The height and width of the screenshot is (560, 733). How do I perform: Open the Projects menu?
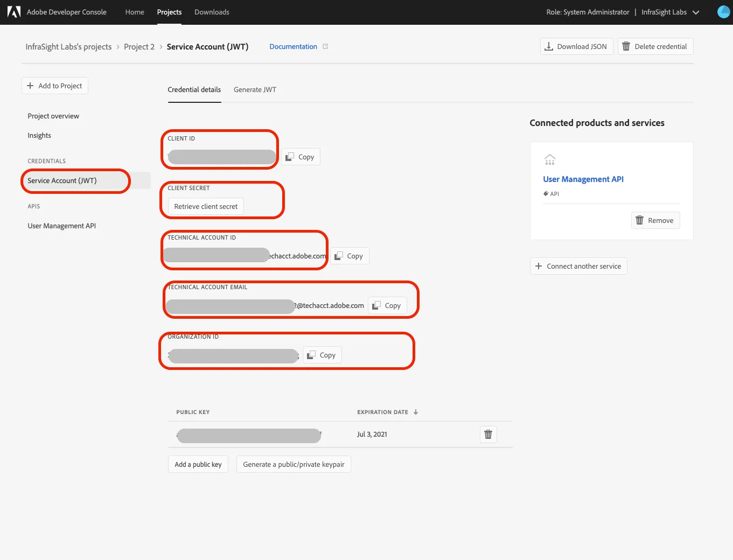coord(169,12)
